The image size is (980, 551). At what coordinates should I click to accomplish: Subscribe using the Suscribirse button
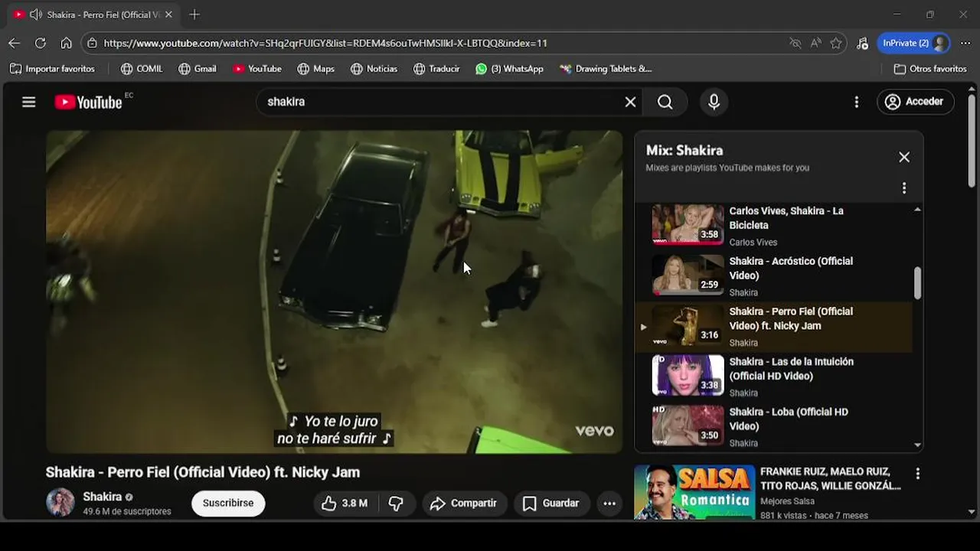coord(228,504)
